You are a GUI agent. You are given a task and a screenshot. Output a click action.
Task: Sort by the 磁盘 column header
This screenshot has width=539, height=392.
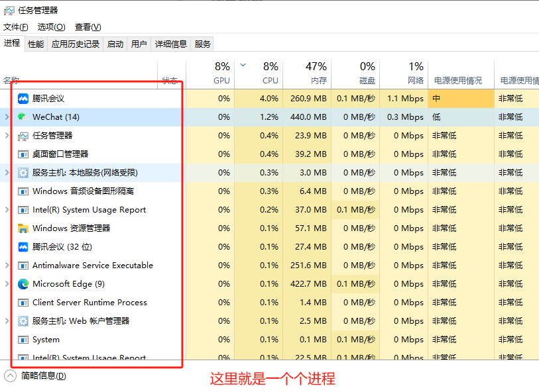pyautogui.click(x=355, y=74)
